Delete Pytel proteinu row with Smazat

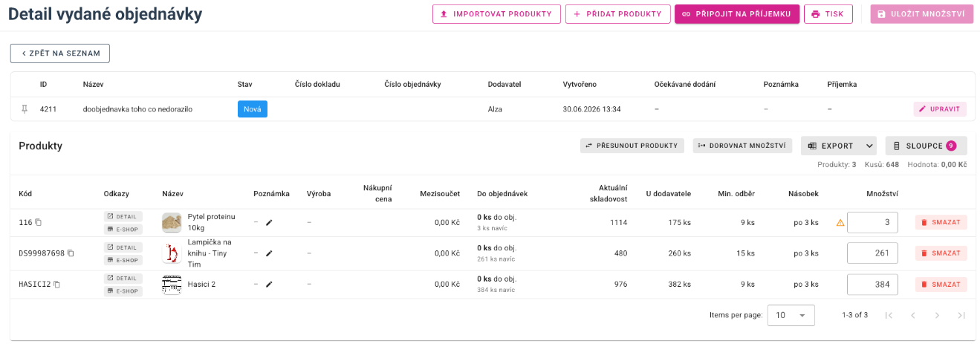click(941, 222)
